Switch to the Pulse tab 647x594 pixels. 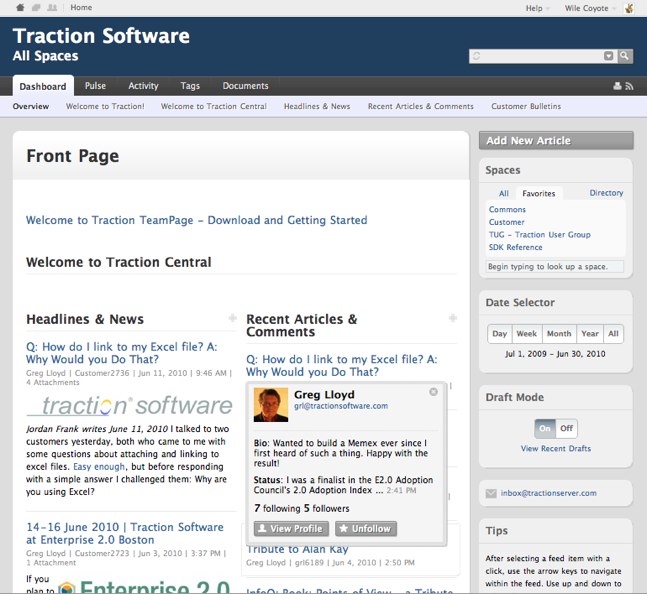click(95, 86)
